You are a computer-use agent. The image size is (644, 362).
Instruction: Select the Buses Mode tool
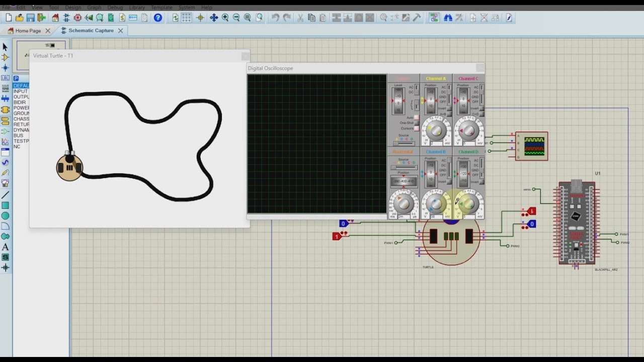pos(5,99)
